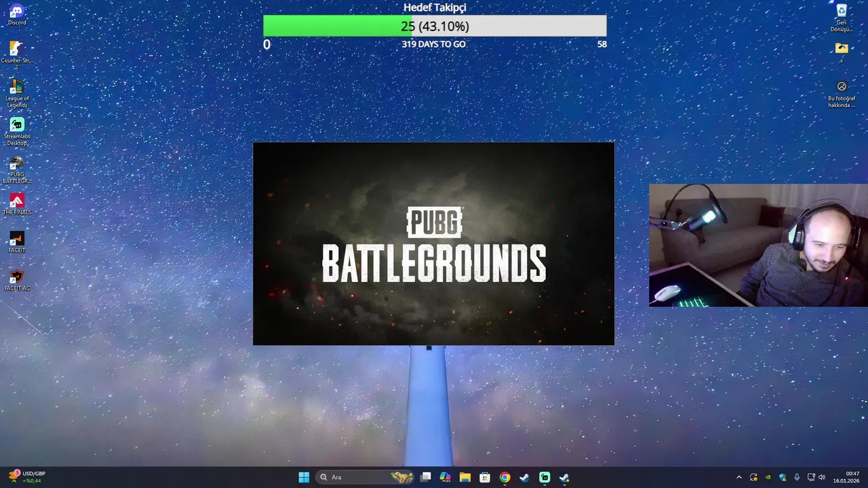
Task: Open the first Steam taskbar icon
Action: coord(524,477)
